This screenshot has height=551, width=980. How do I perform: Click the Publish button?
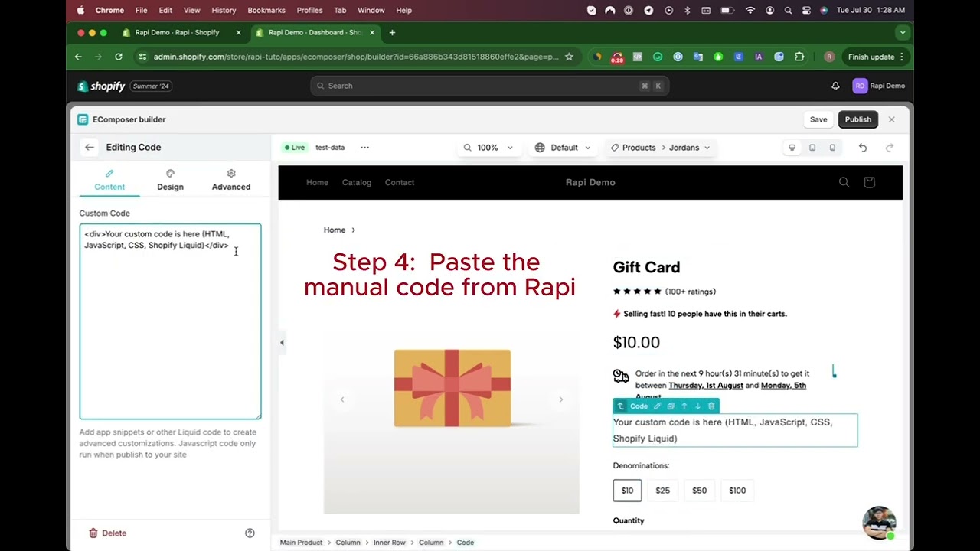[x=858, y=119]
